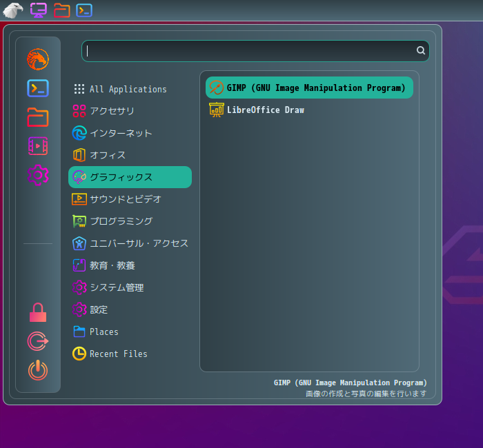Open the ユニバーサル・アクセス category
Image resolution: width=483 pixels, height=448 pixels.
[x=130, y=243]
